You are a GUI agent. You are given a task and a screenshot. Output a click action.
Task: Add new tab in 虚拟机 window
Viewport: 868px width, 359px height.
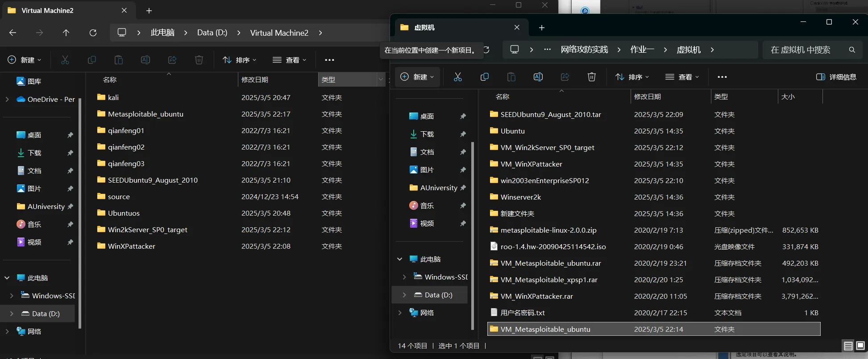(541, 28)
